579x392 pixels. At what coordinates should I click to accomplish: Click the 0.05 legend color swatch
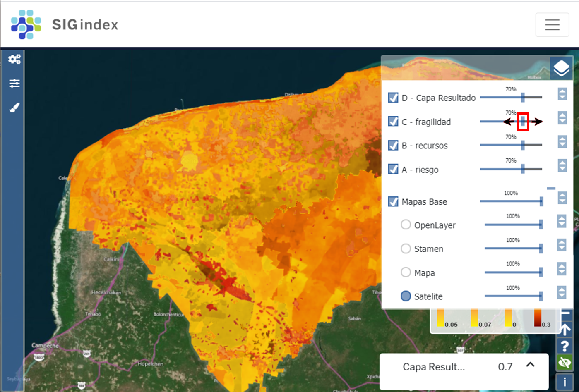440,318
